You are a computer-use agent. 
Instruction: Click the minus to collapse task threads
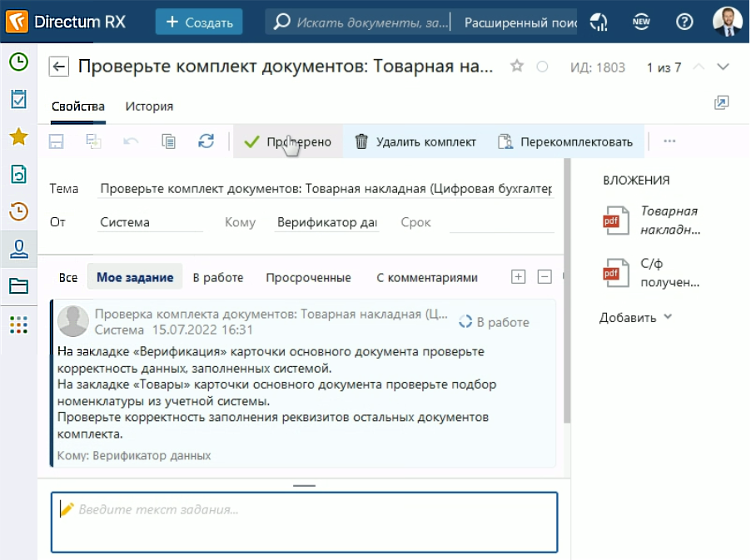(545, 276)
